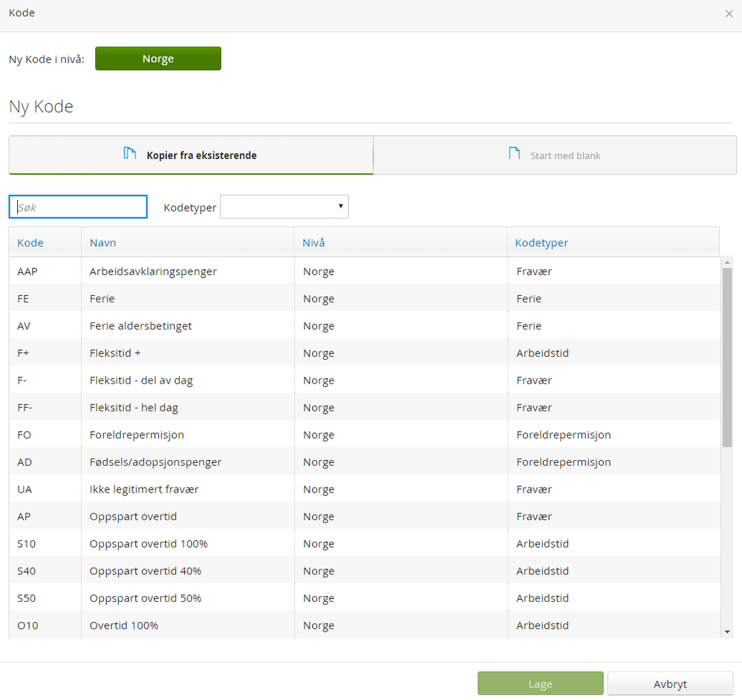Select the code AP cell
Viewport: 742px width, 700px height.
45,516
